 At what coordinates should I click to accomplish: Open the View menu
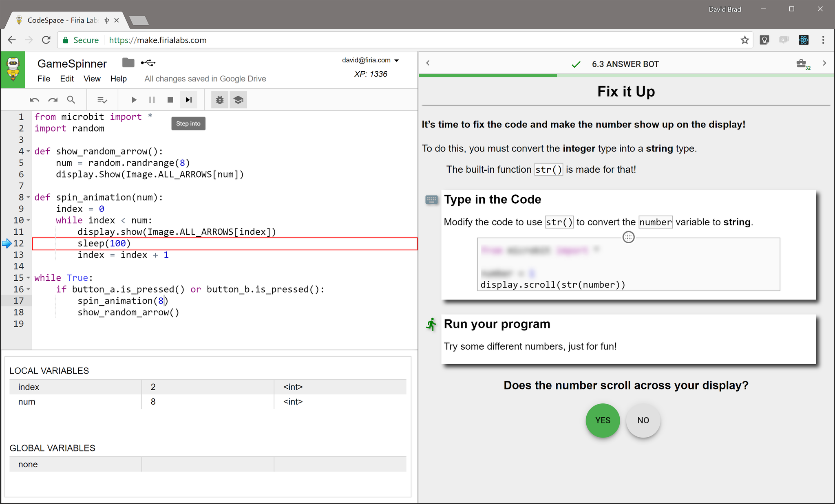[92, 79]
